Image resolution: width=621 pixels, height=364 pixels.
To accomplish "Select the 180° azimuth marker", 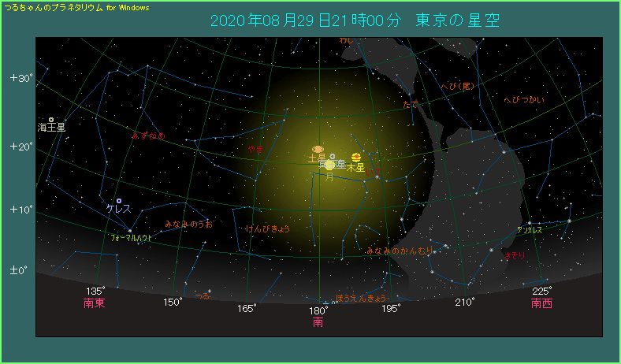I will pyautogui.click(x=318, y=310).
